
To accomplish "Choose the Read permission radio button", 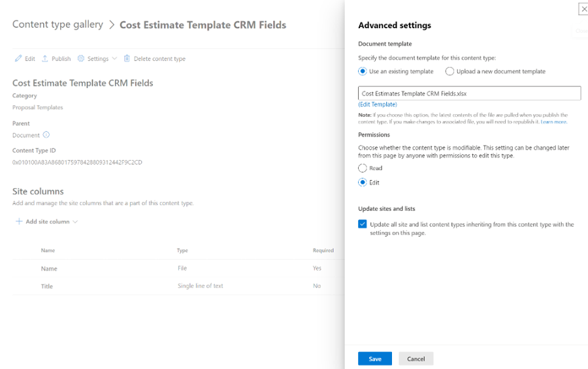I will coord(362,168).
